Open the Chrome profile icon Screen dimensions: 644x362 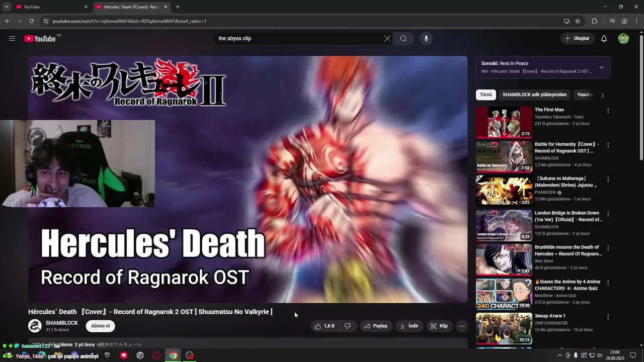[x=624, y=21]
